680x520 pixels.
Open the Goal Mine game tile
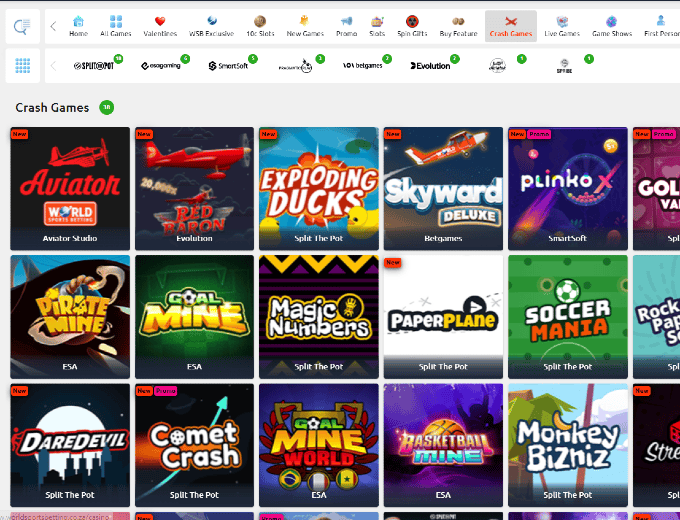[194, 317]
